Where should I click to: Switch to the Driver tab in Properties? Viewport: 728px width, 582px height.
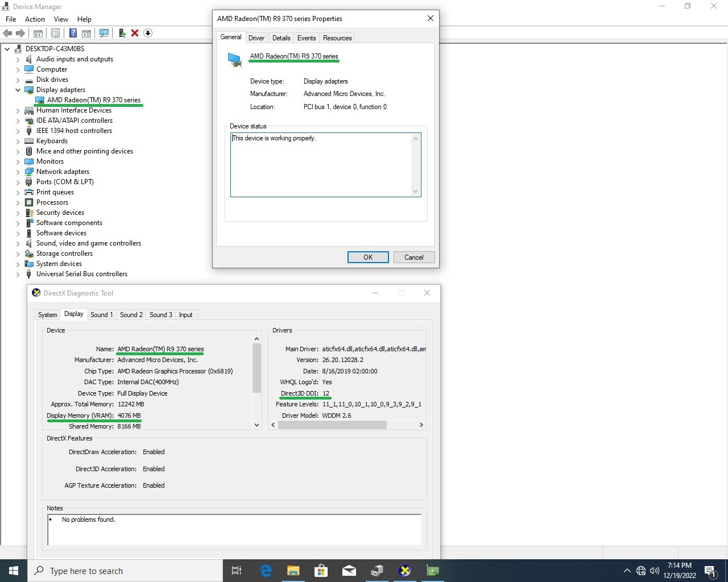click(x=257, y=38)
